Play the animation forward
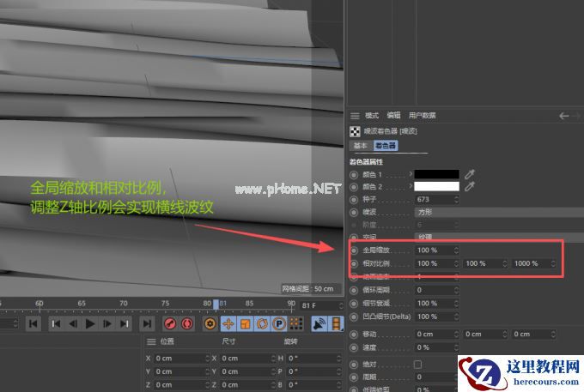The image size is (584, 392). 90,323
